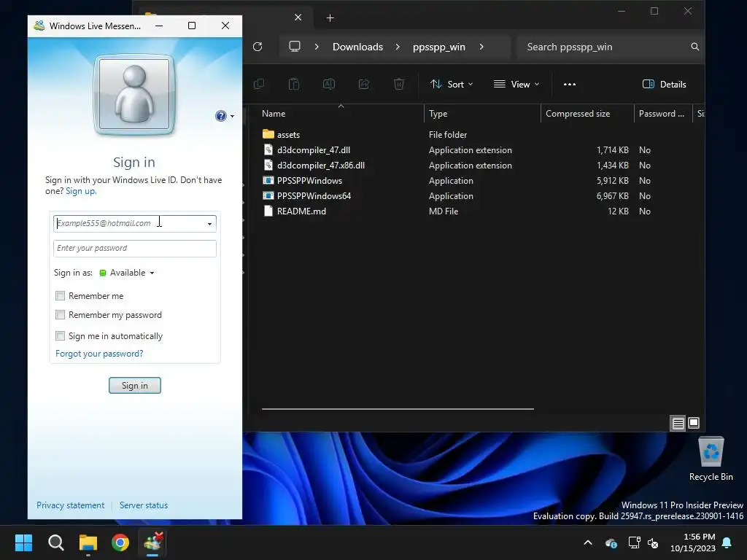Click the search magnifier icon in Explorer
The height and width of the screenshot is (560, 747).
[695, 47]
